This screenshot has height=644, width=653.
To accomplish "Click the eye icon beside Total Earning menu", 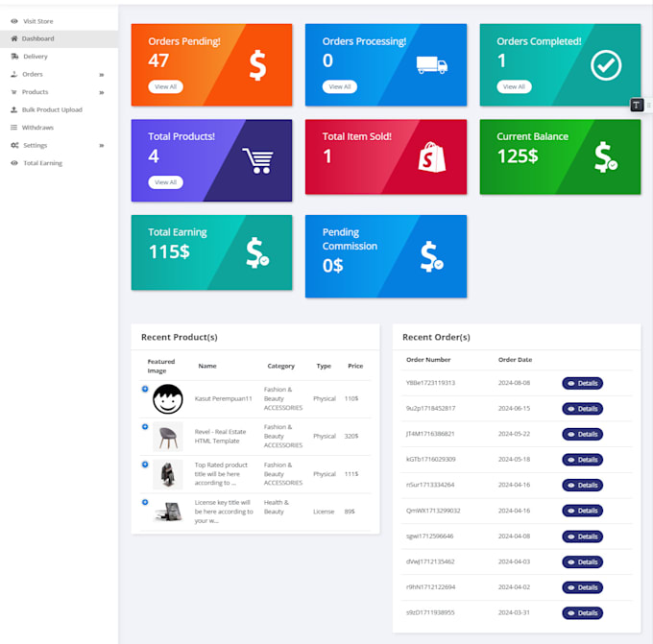I will (x=14, y=163).
